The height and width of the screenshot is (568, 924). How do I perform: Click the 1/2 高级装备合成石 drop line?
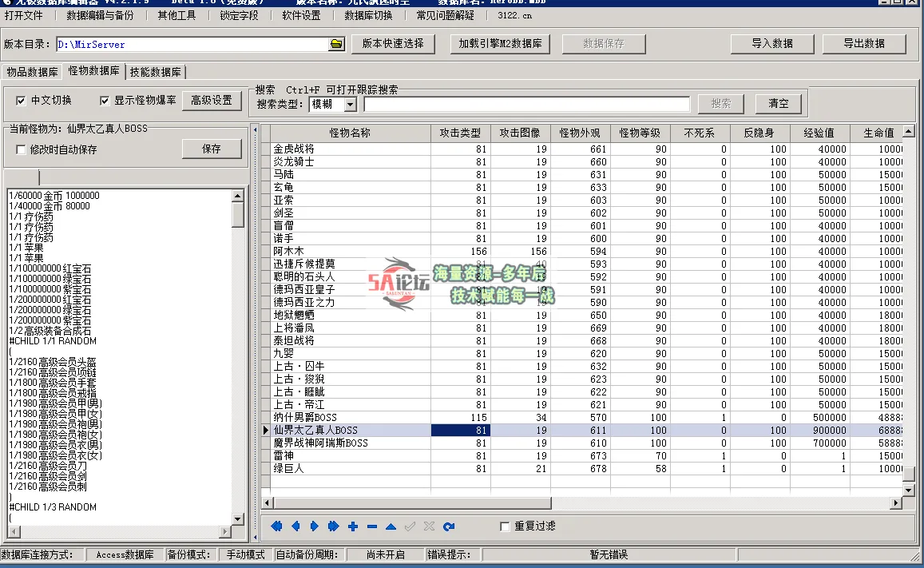50,331
